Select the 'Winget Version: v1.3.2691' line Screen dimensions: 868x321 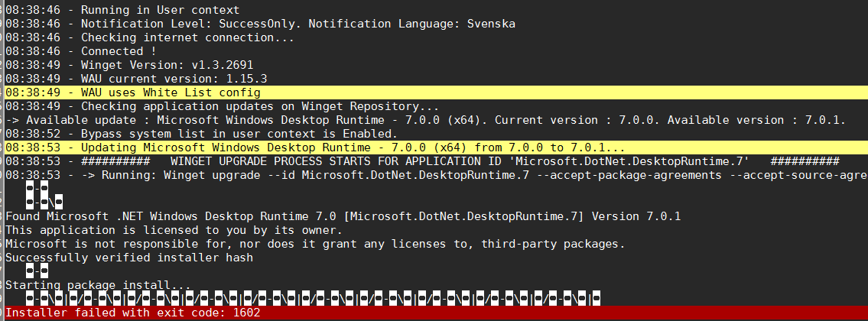coord(129,65)
